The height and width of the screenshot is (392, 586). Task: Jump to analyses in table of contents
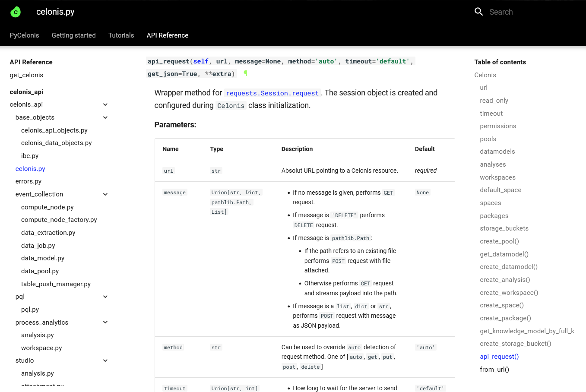pos(493,164)
